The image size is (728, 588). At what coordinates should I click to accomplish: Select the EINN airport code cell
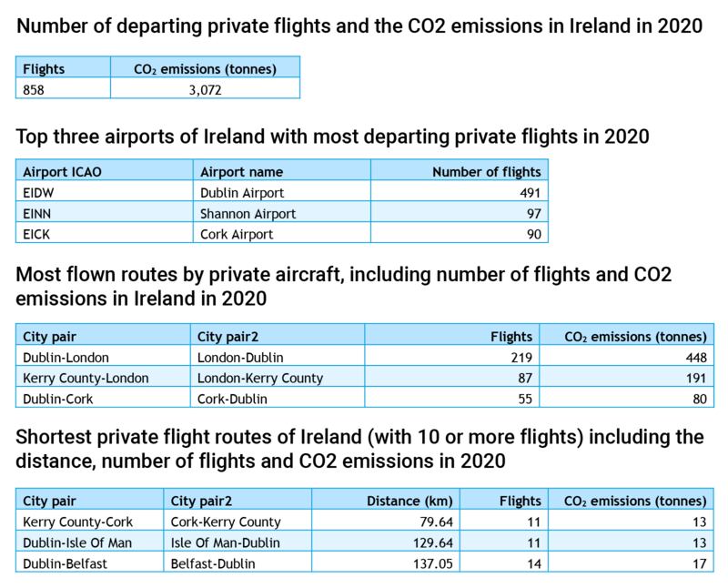tap(37, 213)
